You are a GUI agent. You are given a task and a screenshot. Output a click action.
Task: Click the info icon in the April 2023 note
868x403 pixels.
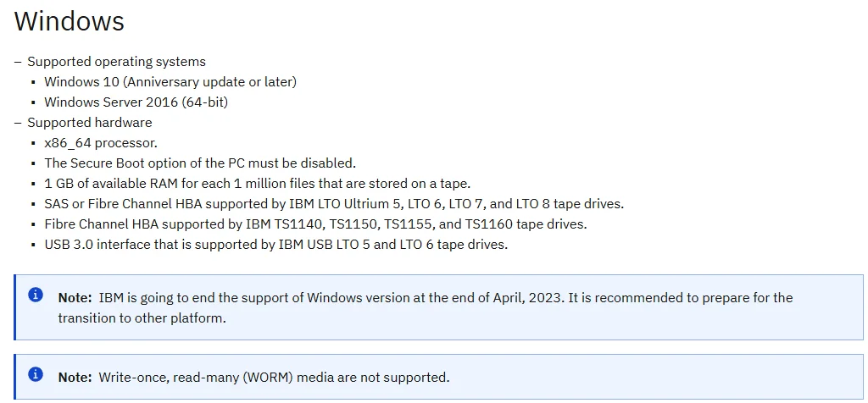click(36, 295)
